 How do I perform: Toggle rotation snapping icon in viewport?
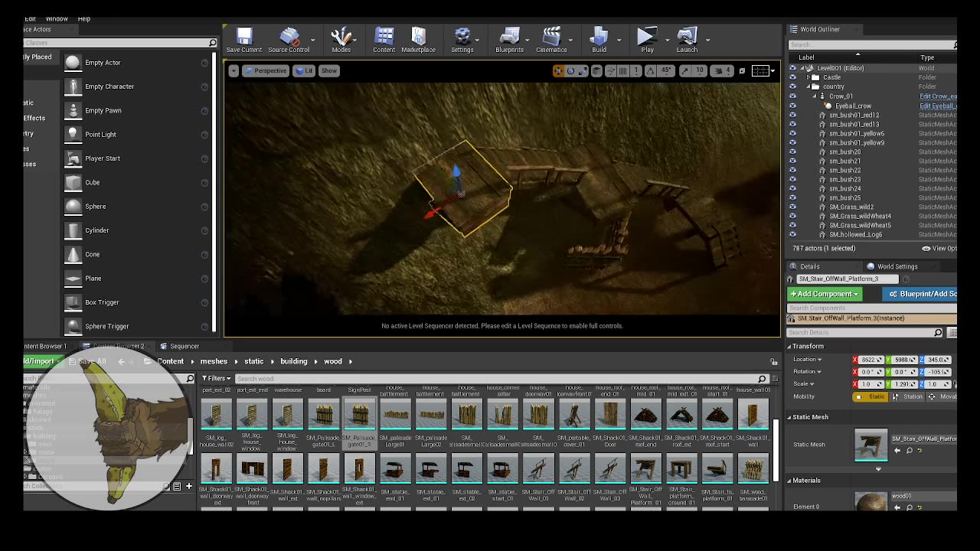click(x=650, y=70)
